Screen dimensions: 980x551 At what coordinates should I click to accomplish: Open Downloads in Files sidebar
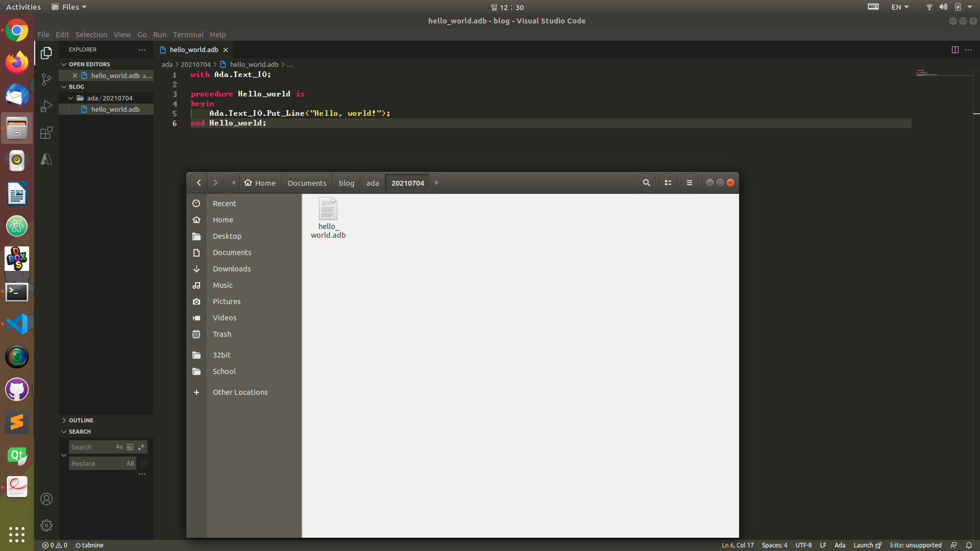232,269
